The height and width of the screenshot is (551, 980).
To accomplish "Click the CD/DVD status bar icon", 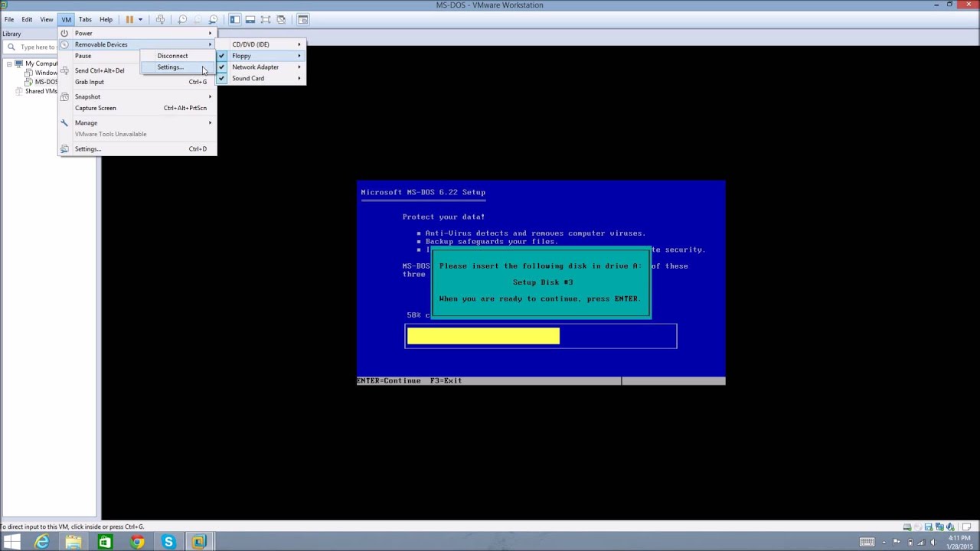I will pyautogui.click(x=918, y=527).
